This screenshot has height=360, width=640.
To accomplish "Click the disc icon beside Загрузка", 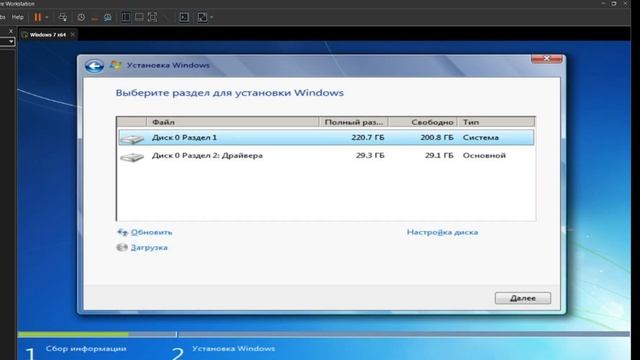I will point(122,247).
